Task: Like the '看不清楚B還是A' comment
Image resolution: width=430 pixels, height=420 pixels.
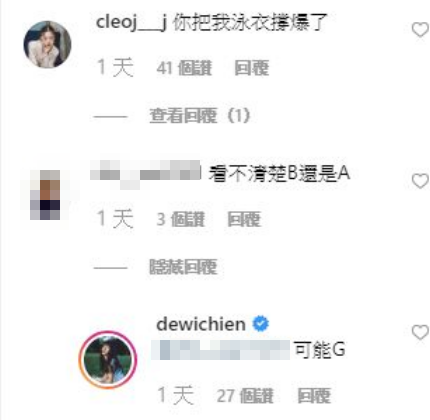Action: [420, 181]
